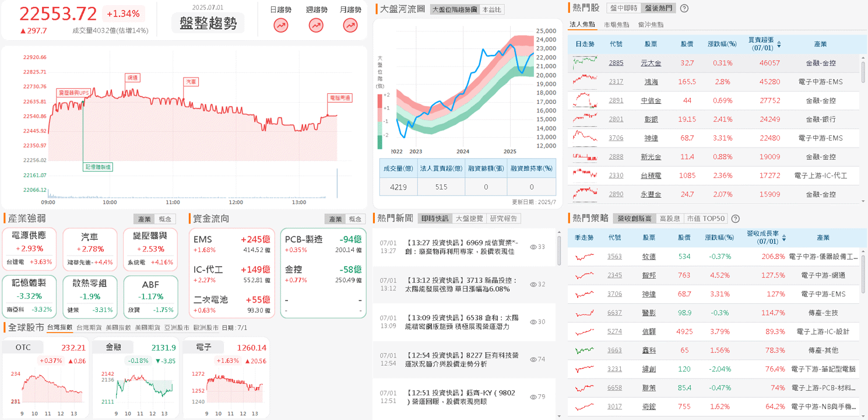
Task: Click the 汽車 industry card
Action: click(x=89, y=249)
